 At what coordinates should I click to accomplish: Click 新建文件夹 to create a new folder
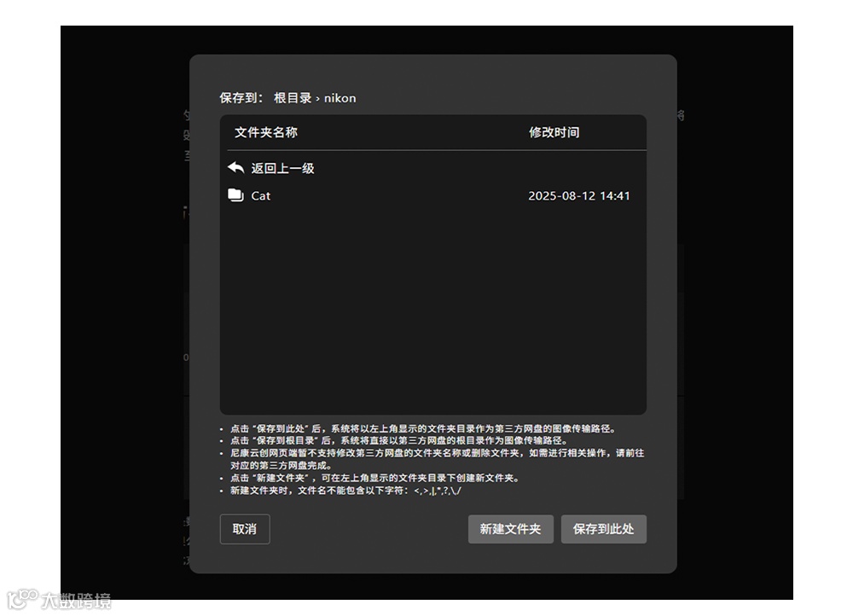[x=510, y=529]
